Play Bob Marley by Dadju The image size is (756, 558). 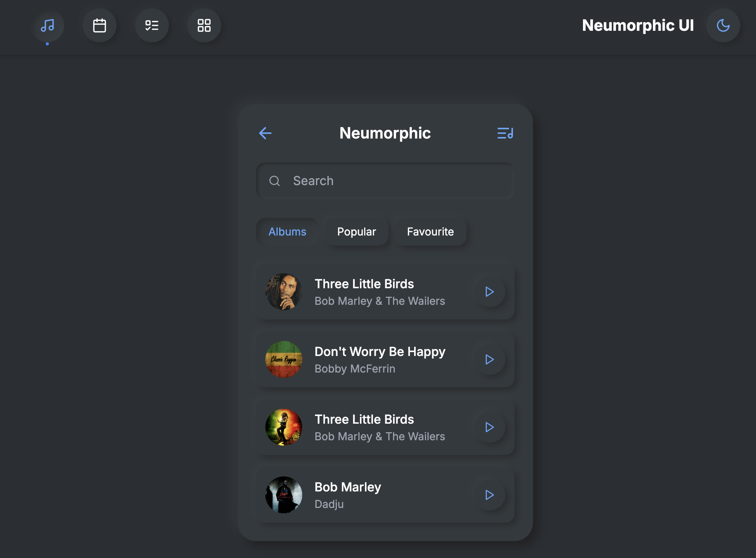click(x=490, y=495)
